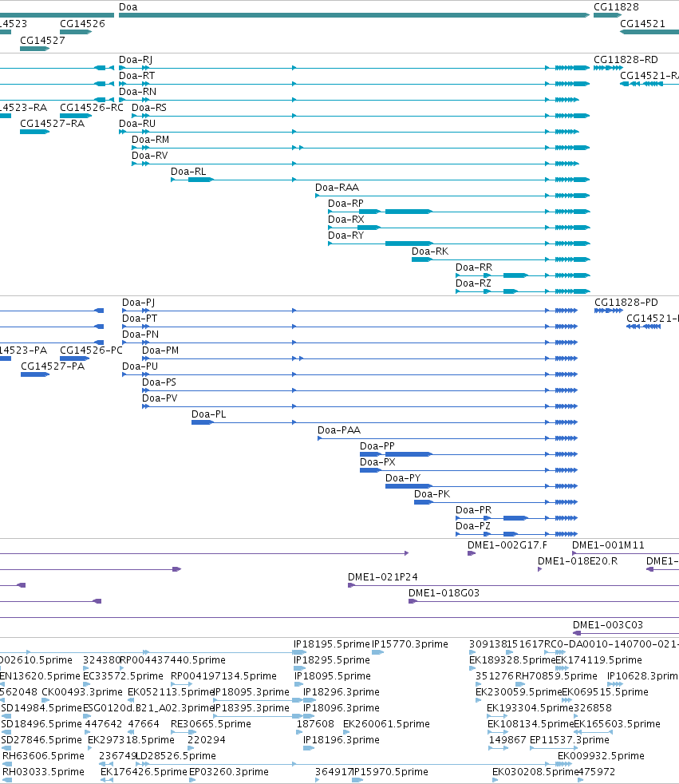Click the IP18295.5prime EST label

point(332,660)
